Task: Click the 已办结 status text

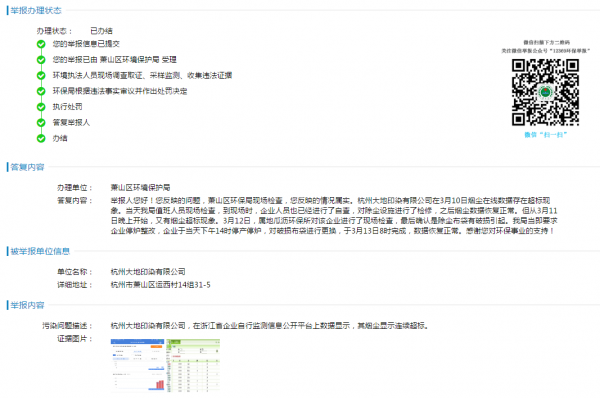Action: (x=101, y=31)
